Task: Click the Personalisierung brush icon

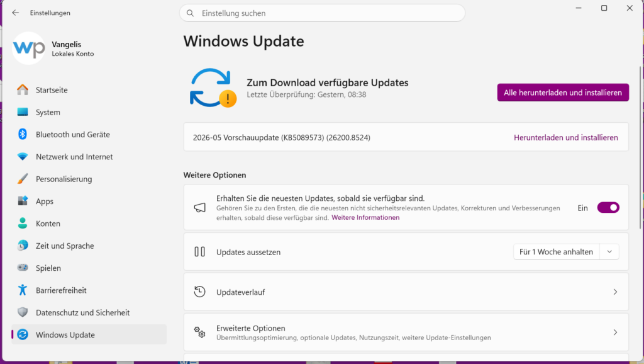Action: click(x=23, y=179)
